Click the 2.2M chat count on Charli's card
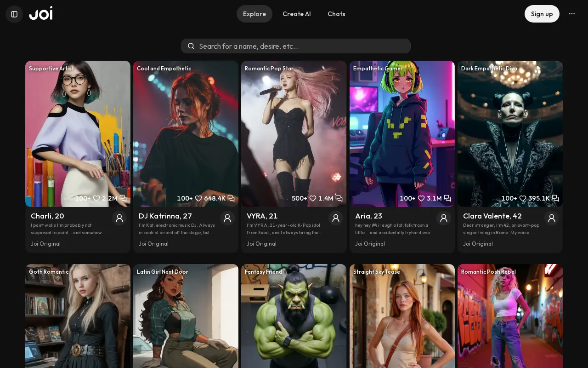The image size is (588, 368). 110,198
